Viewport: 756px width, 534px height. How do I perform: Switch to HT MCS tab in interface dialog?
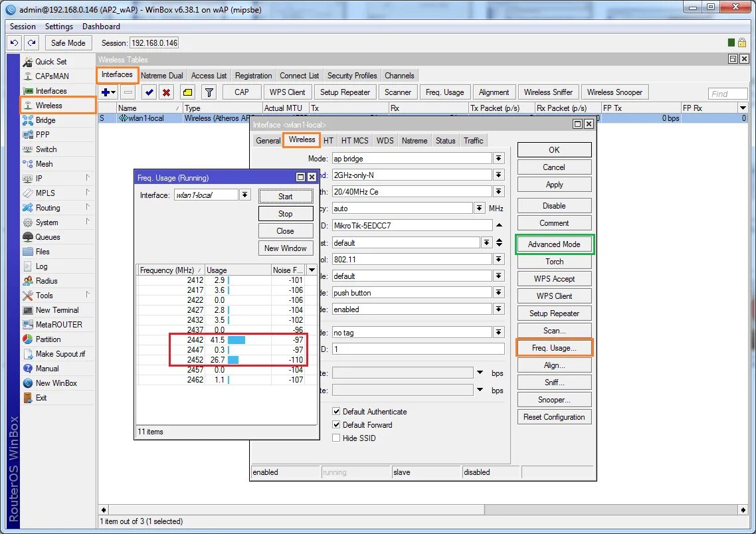355,141
